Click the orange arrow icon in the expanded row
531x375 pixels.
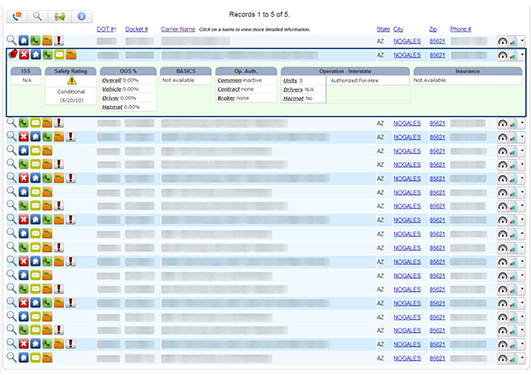tap(71, 55)
